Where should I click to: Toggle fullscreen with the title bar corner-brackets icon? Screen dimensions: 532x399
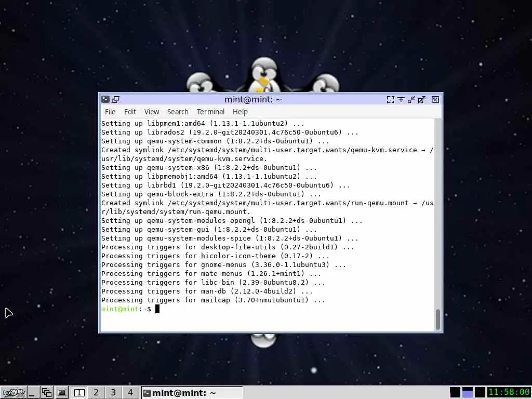coord(391,99)
